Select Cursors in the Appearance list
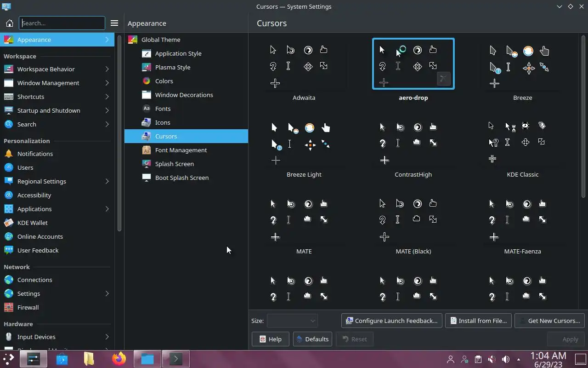588x368 pixels. coord(186,136)
